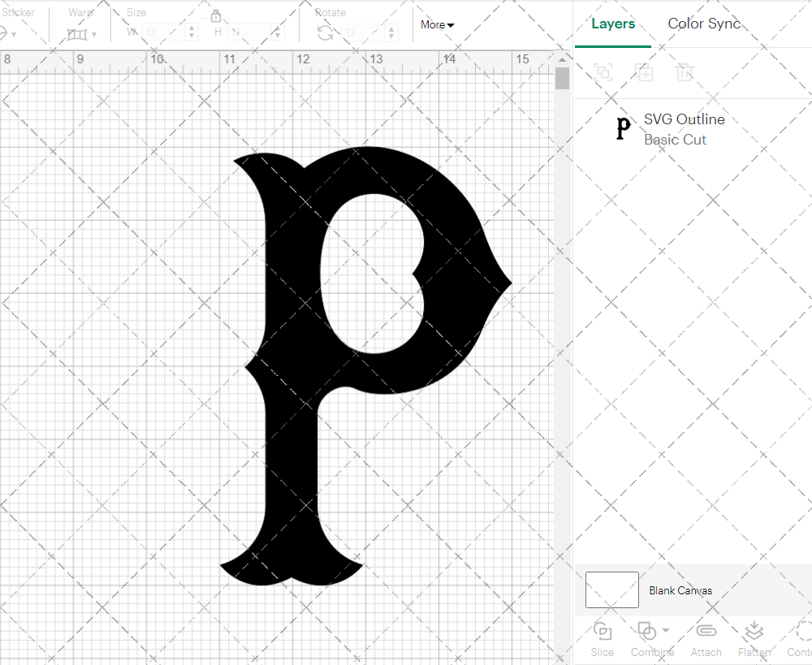Open the Sticker dropdown arrow

click(14, 35)
